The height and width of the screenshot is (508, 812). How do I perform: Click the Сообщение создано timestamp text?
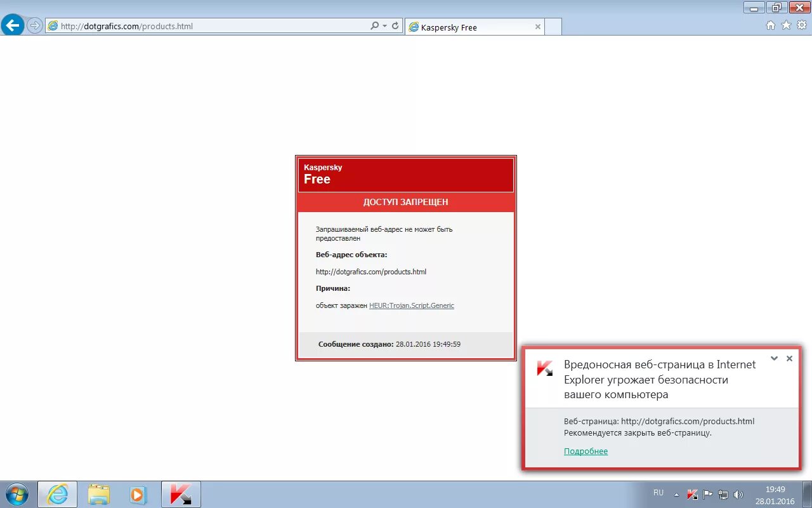[390, 344]
